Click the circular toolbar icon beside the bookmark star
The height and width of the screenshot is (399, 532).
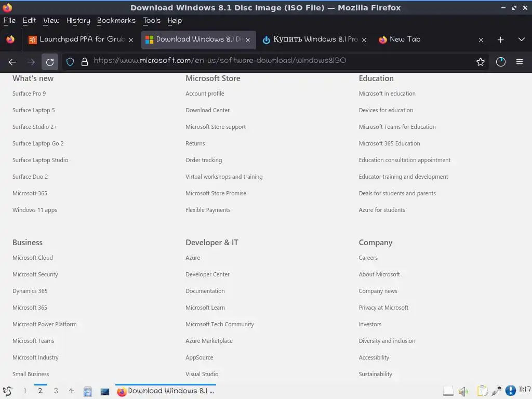[x=501, y=62]
